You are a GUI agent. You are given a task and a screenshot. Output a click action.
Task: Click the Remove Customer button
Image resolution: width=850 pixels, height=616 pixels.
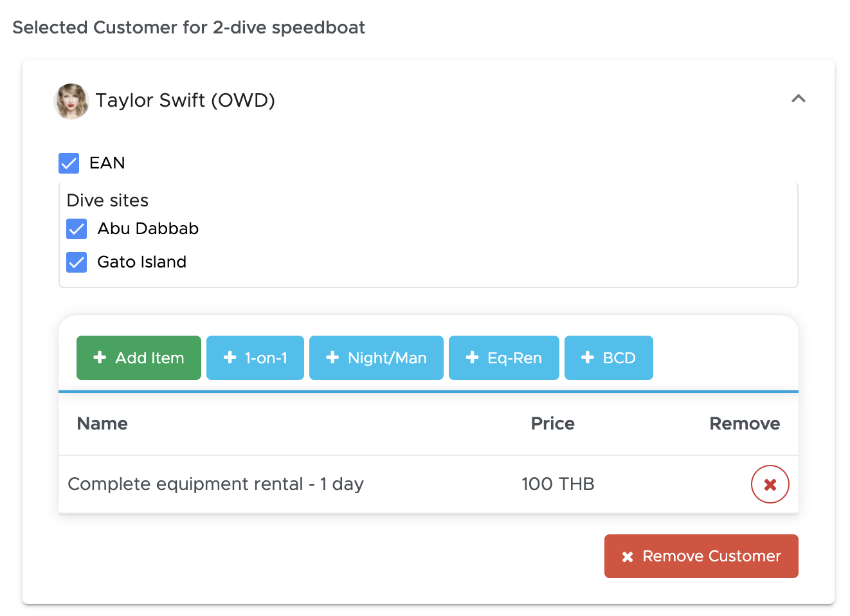click(701, 556)
